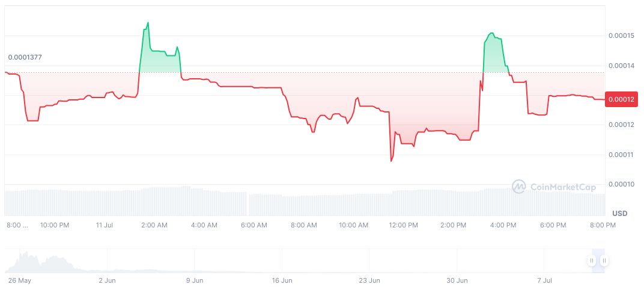The image size is (644, 287).
Task: Click the USD currency label
Action: point(619,214)
